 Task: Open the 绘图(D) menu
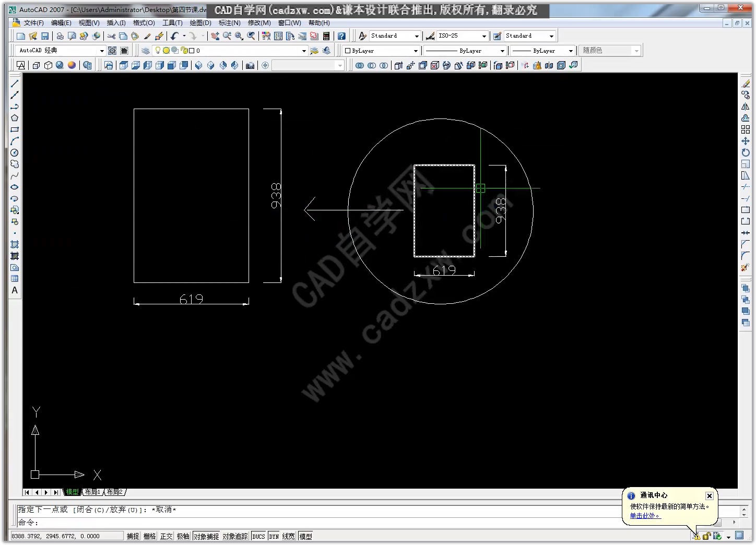(x=200, y=23)
